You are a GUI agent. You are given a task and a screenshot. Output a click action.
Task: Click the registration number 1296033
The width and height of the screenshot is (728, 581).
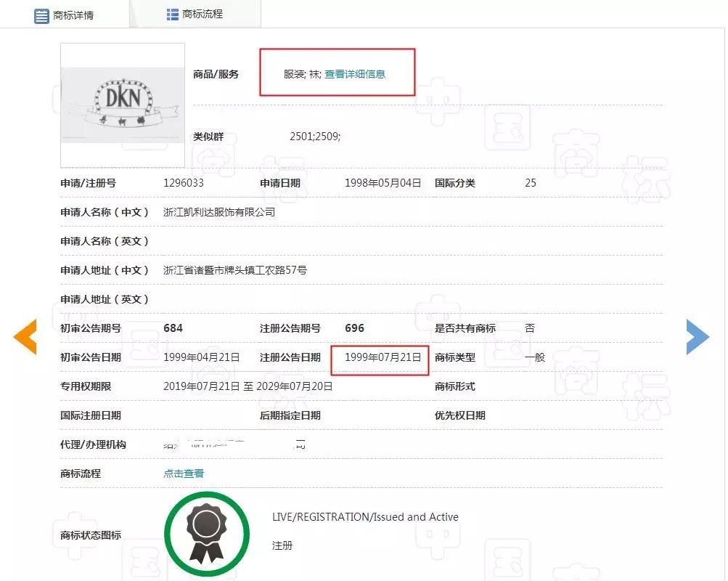tap(184, 183)
